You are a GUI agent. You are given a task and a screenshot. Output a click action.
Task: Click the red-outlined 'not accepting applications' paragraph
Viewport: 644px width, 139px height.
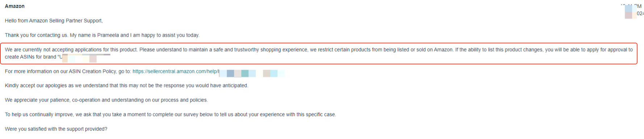(x=319, y=53)
